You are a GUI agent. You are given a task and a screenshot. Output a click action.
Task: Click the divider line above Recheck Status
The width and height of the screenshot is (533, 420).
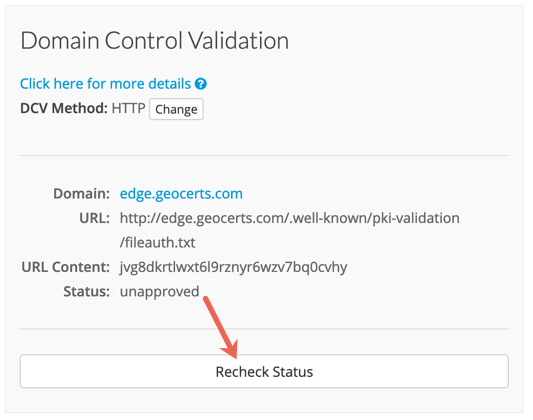coord(264,329)
